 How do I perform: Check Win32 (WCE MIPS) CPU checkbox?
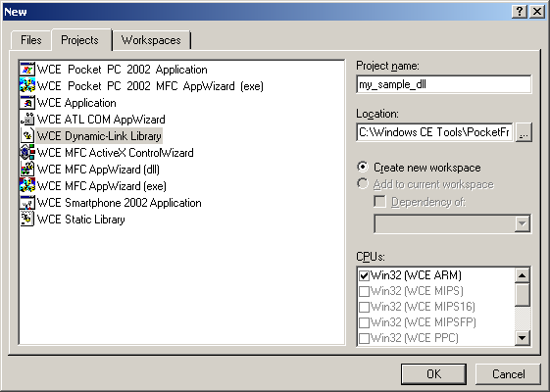tap(364, 291)
